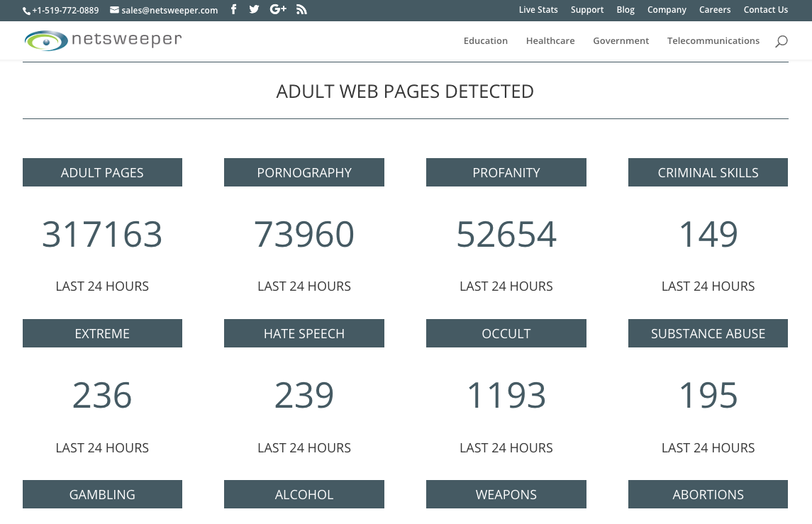Select the Pornography category header
Viewport: 812px width, 524px height.
[304, 172]
